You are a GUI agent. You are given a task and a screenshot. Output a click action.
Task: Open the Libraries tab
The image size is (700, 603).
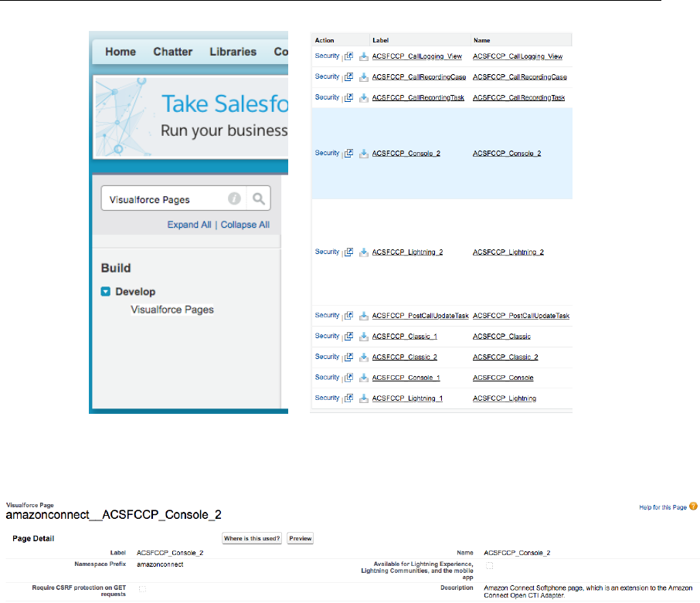pyautogui.click(x=233, y=52)
